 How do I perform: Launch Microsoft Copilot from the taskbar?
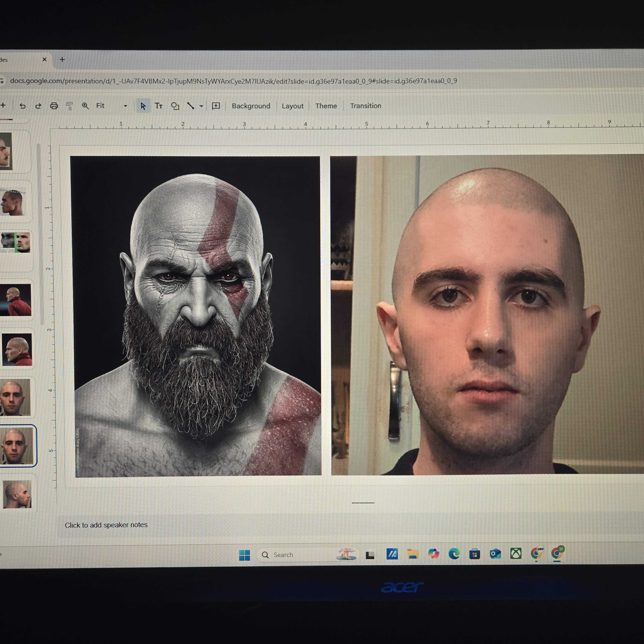433,554
